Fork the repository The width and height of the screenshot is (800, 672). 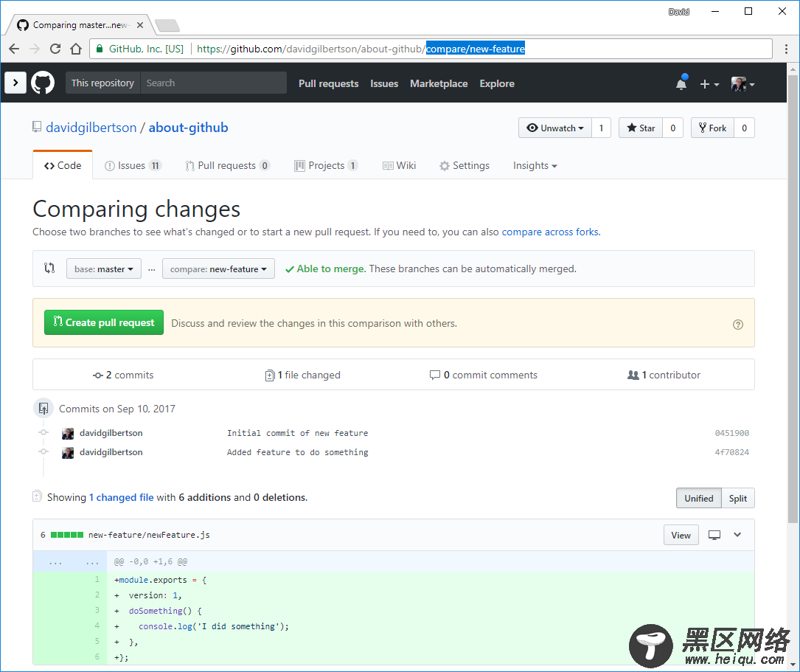click(x=713, y=128)
